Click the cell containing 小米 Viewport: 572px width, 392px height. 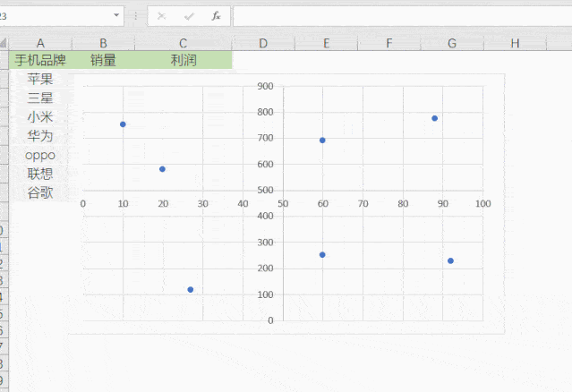pyautogui.click(x=40, y=117)
